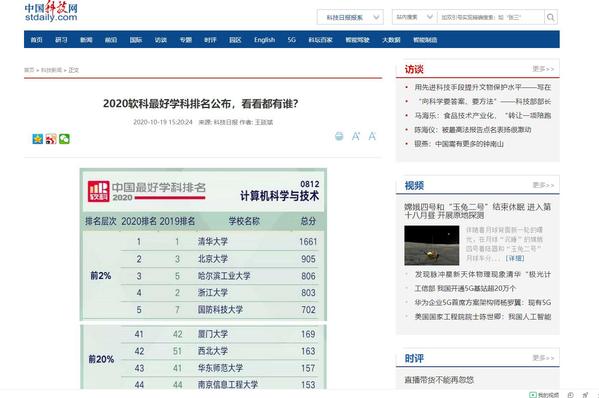Viewport: 599px width, 398px height.
Task: Increase font size with A+ icon
Action: coord(356,136)
